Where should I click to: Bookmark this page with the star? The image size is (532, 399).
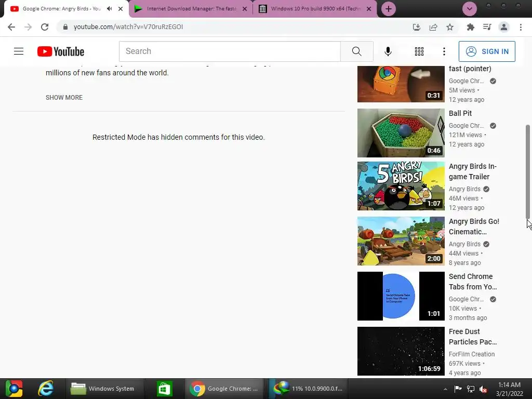(x=450, y=27)
